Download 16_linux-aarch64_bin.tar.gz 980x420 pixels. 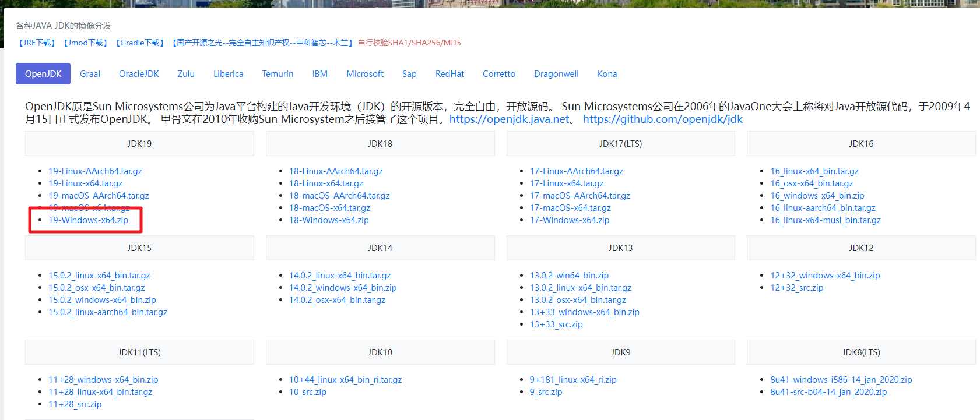(x=823, y=208)
